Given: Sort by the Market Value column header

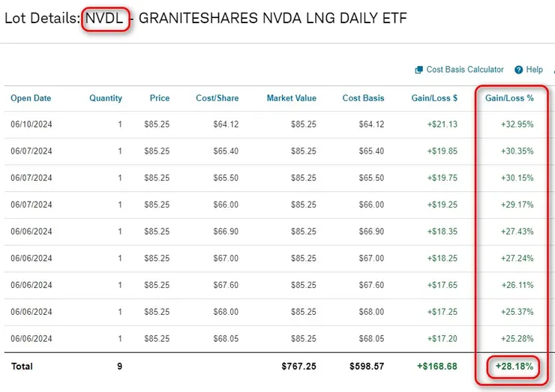Looking at the screenshot, I should pyautogui.click(x=291, y=98).
